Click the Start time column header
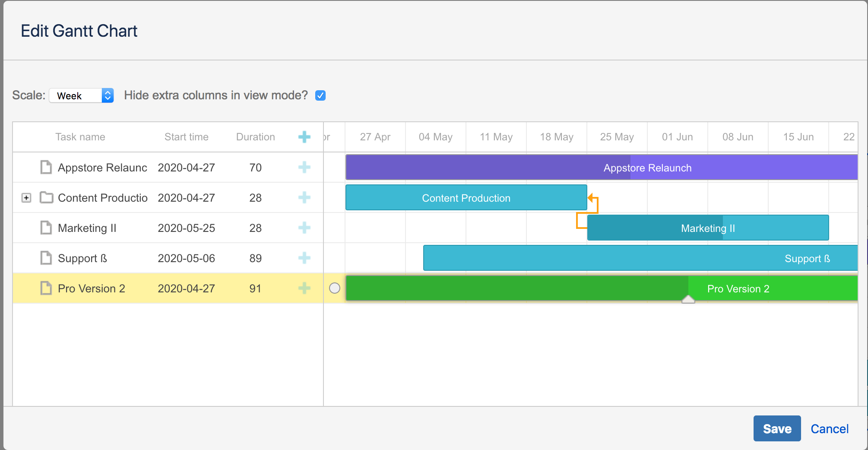The image size is (868, 450). coord(187,137)
